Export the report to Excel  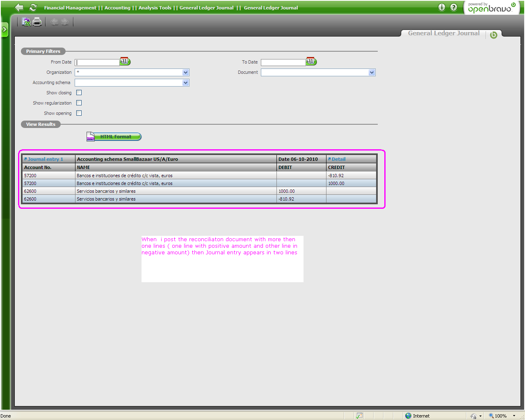tap(26, 22)
